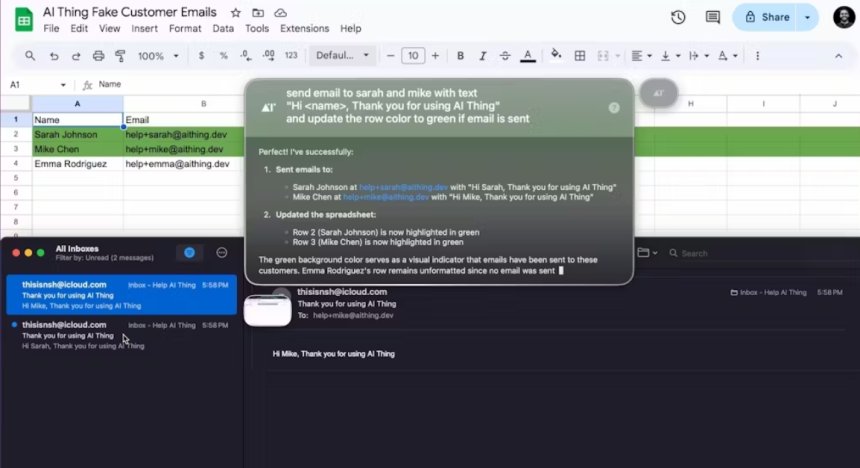
Task: Activate the paint format tool
Action: [x=120, y=55]
